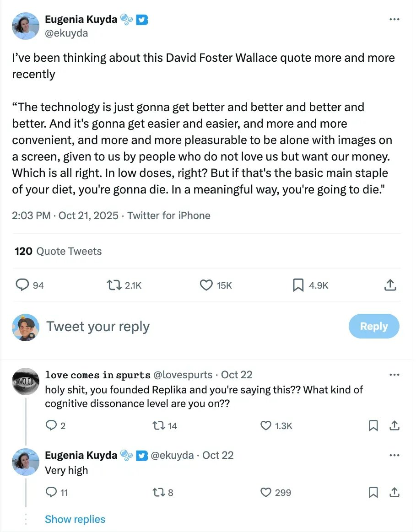Share the main tweet
Viewport: 416px width, 532px height.
390,285
